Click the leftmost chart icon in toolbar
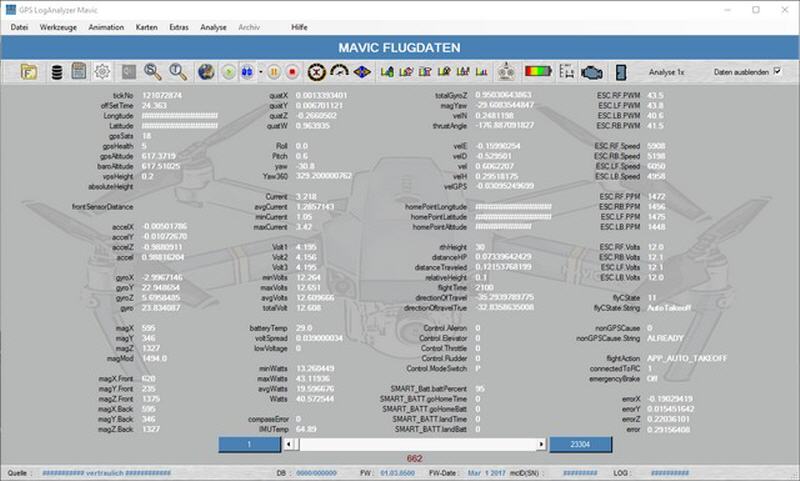The width and height of the screenshot is (800, 481). [x=387, y=72]
